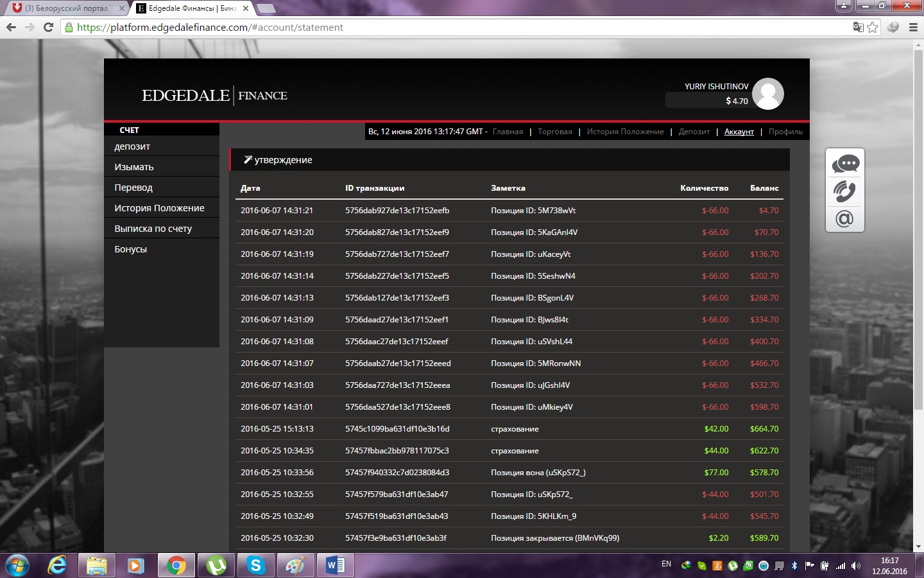924x578 pixels.
Task: Click the address bar URL field
Action: pos(449,27)
